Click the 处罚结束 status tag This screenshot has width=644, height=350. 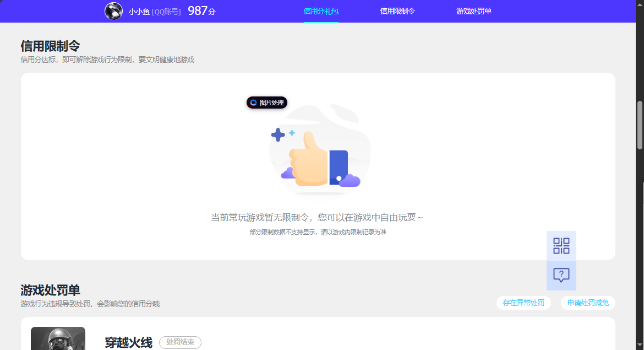pyautogui.click(x=181, y=342)
